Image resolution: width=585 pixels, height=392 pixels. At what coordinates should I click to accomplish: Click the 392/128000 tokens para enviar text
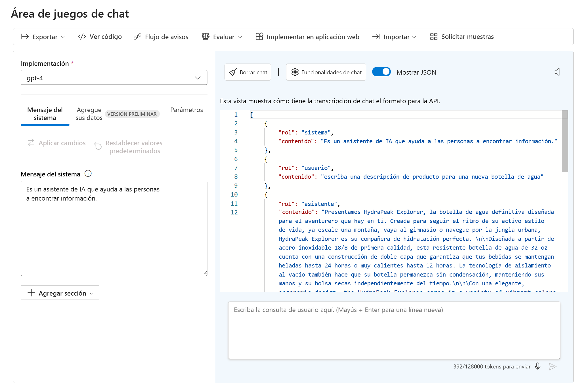click(x=492, y=366)
